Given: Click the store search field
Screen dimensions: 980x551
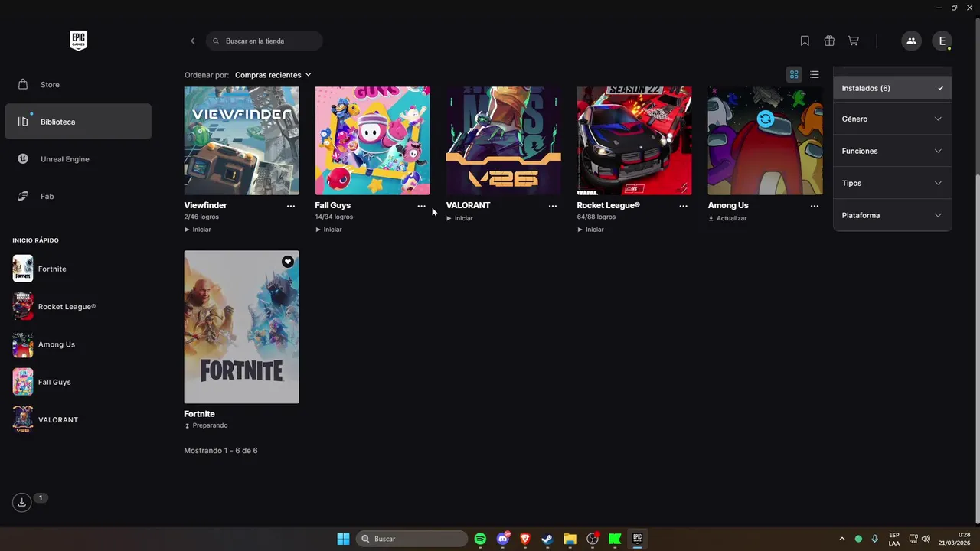Looking at the screenshot, I should pyautogui.click(x=264, y=41).
